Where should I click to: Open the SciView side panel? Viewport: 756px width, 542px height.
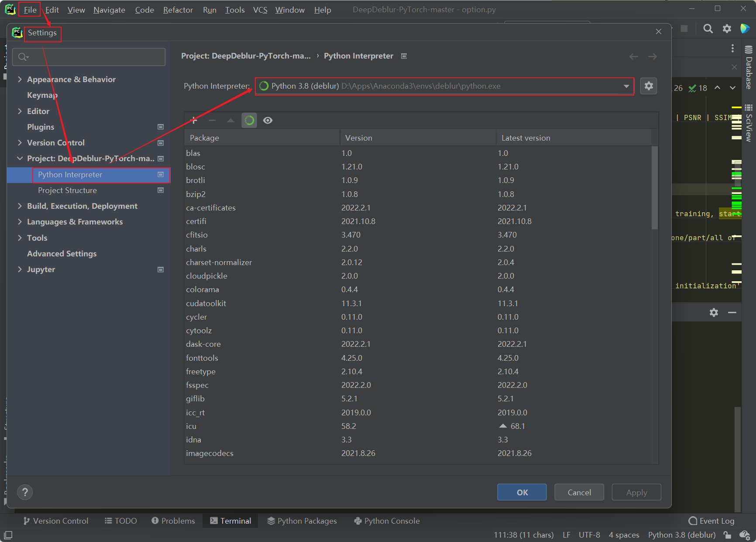tap(749, 123)
